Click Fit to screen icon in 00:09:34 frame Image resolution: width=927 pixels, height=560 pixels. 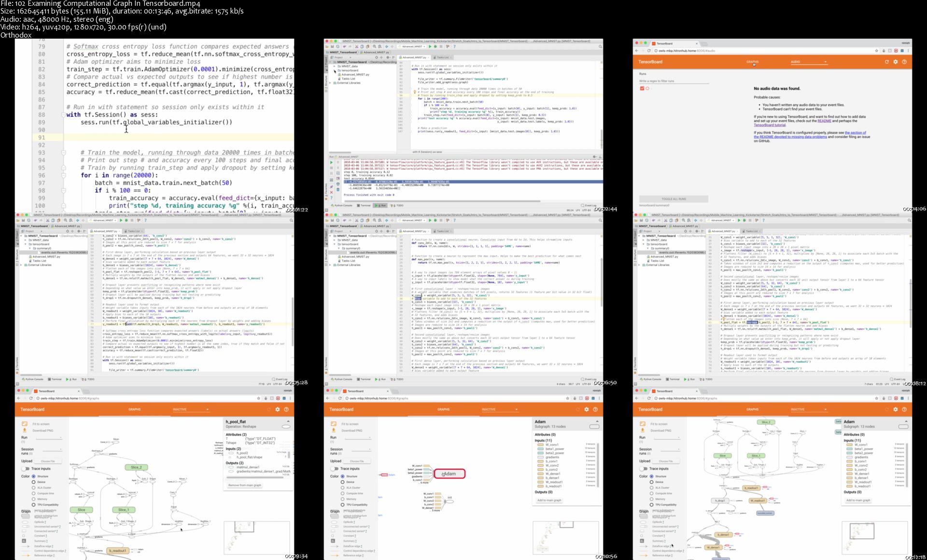(x=25, y=424)
